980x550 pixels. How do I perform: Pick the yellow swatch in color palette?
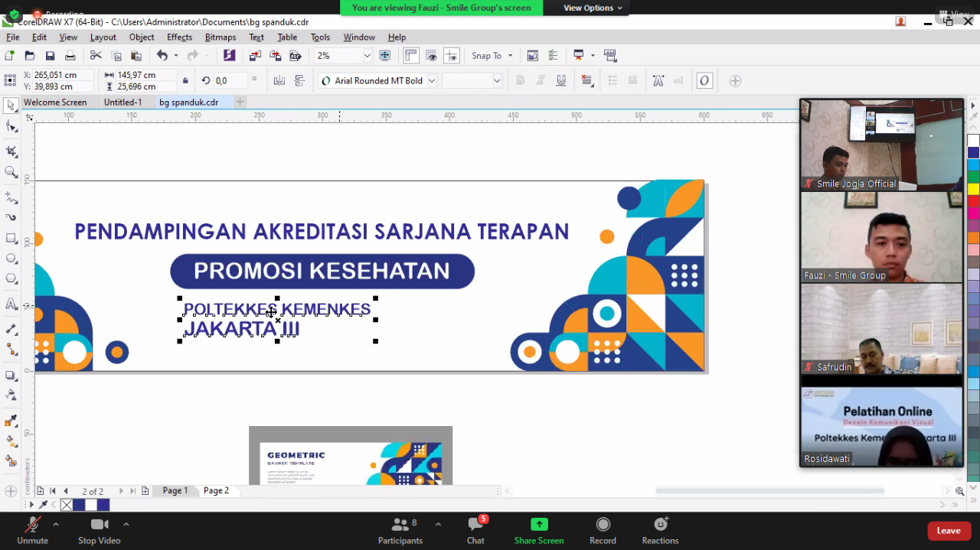coord(973,189)
